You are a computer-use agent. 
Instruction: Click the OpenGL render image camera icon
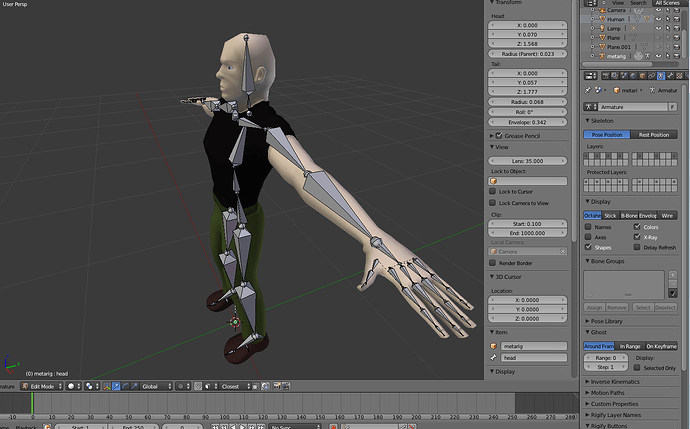tap(277, 386)
